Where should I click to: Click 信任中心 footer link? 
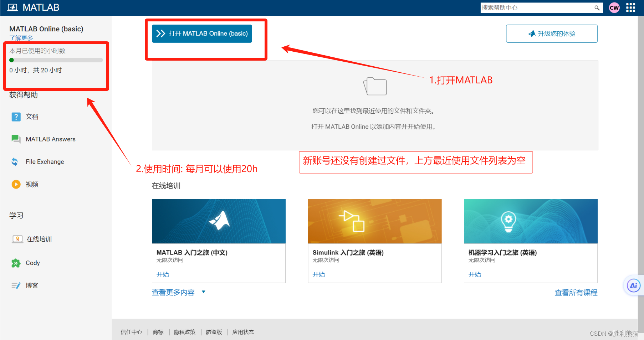(131, 332)
